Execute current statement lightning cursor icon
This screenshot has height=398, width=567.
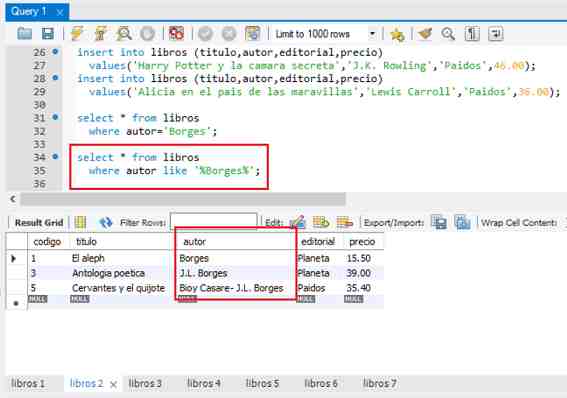point(101,34)
